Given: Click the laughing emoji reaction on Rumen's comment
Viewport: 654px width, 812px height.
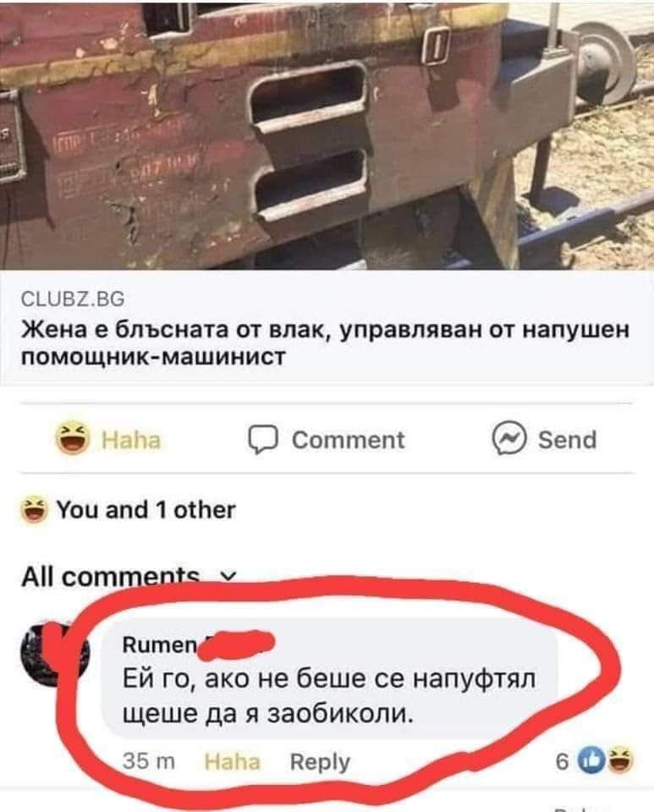Looking at the screenshot, I should (618, 761).
